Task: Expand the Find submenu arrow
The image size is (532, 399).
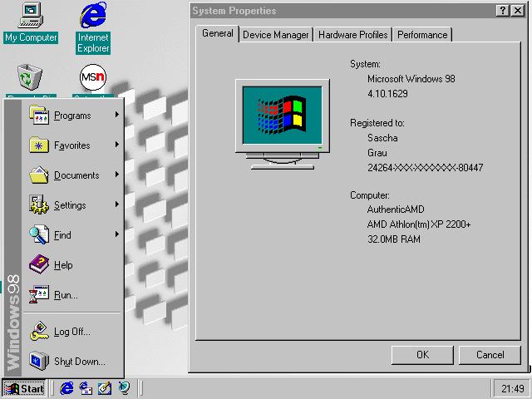Action: tap(117, 234)
